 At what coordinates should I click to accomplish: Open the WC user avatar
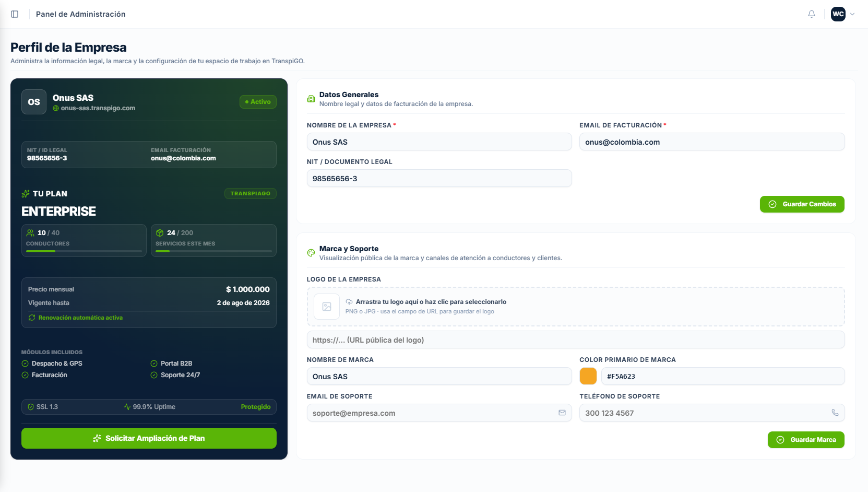[x=838, y=14]
